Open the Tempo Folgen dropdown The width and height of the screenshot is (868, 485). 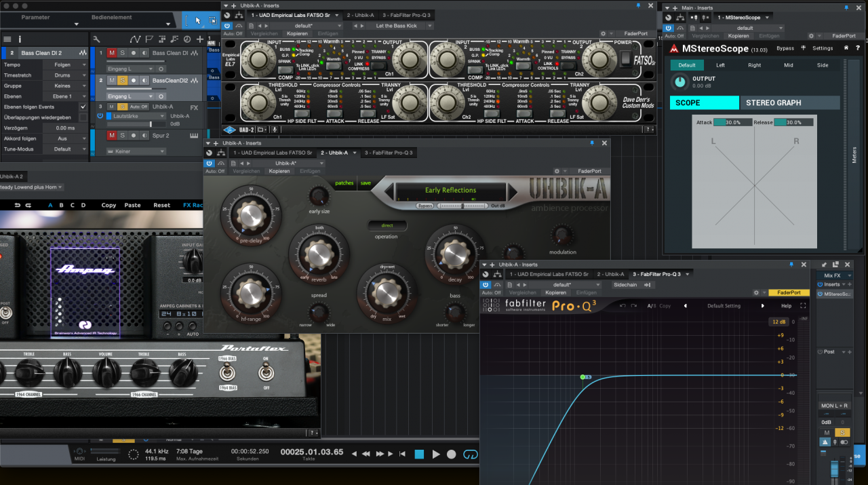(x=66, y=65)
